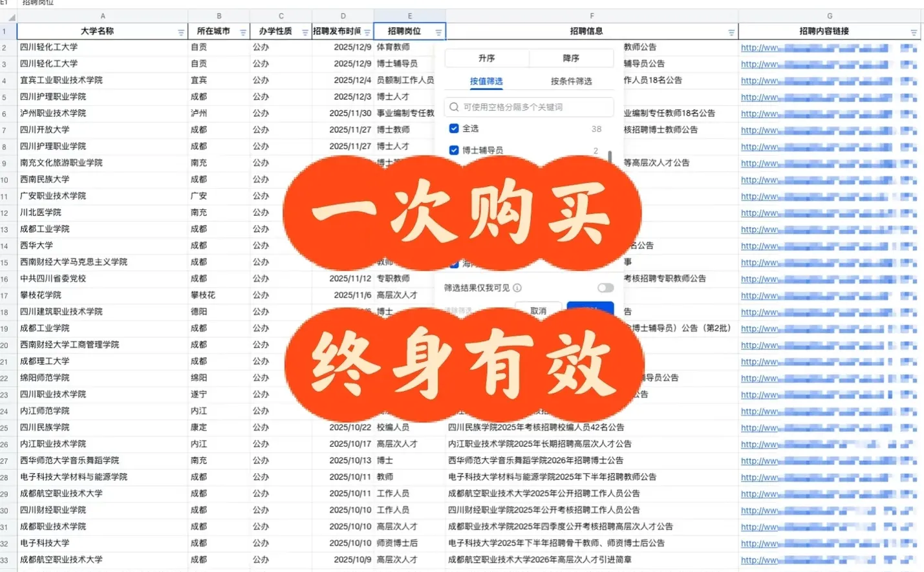
Task: Click the 降序 descending sort button
Action: coord(571,58)
